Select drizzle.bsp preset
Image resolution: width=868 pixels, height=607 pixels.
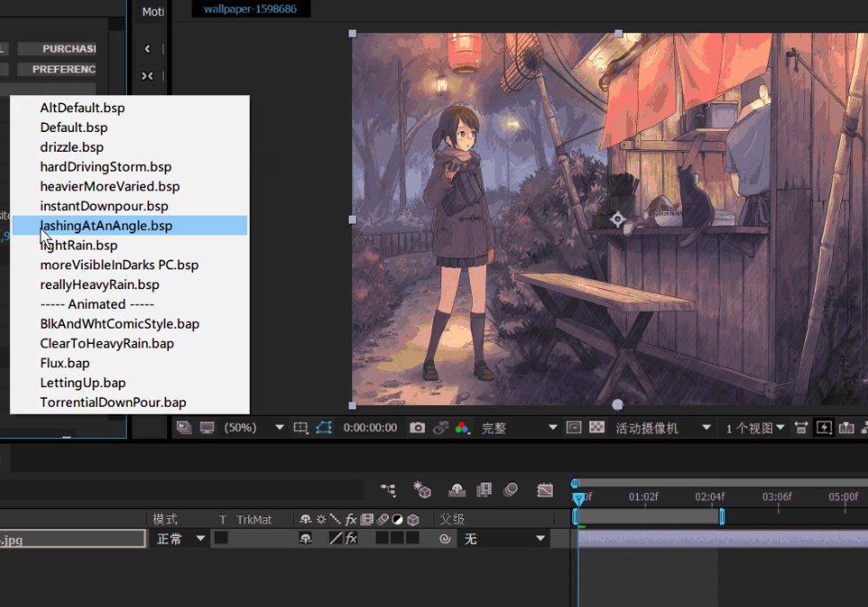point(129,147)
